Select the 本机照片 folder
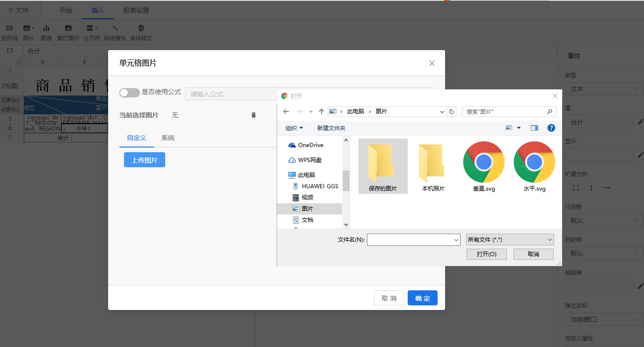Screen dimensions: 644x347 tap(433, 166)
